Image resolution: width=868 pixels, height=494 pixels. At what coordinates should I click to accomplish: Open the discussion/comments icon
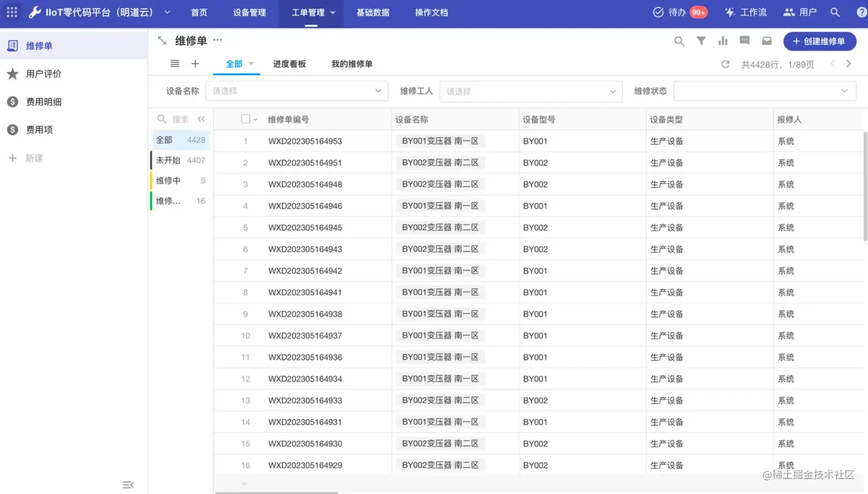pos(744,41)
